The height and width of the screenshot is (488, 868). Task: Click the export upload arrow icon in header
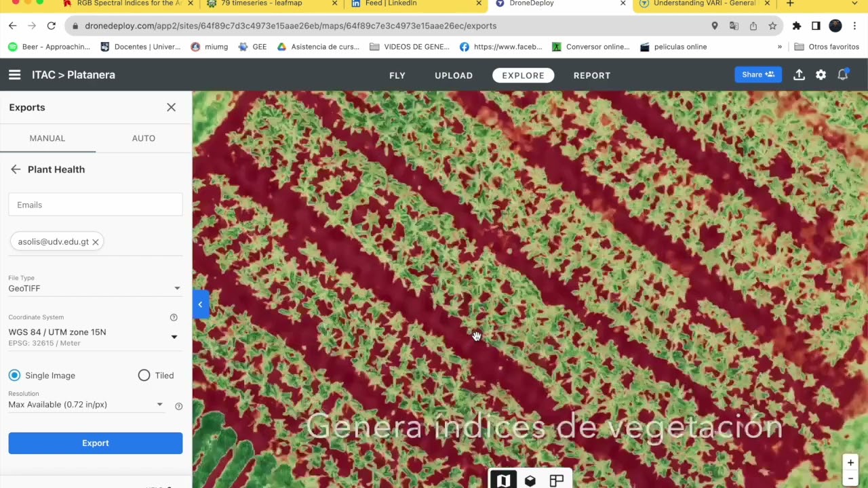799,75
